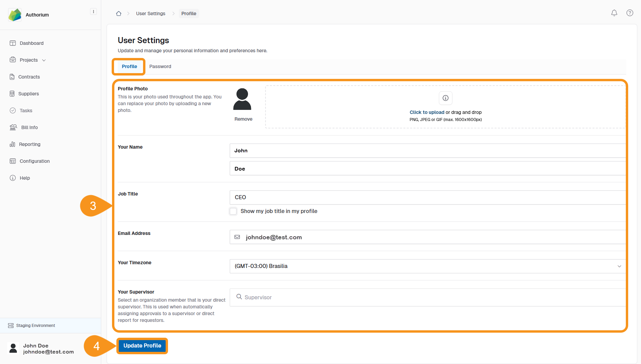
Task: Go to Contracts in the sidebar
Action: pos(29,77)
